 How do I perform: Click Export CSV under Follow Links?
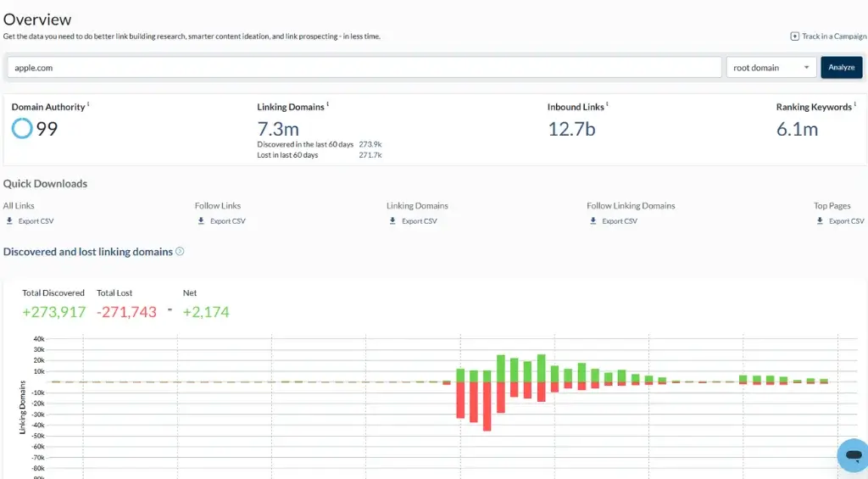click(x=227, y=221)
